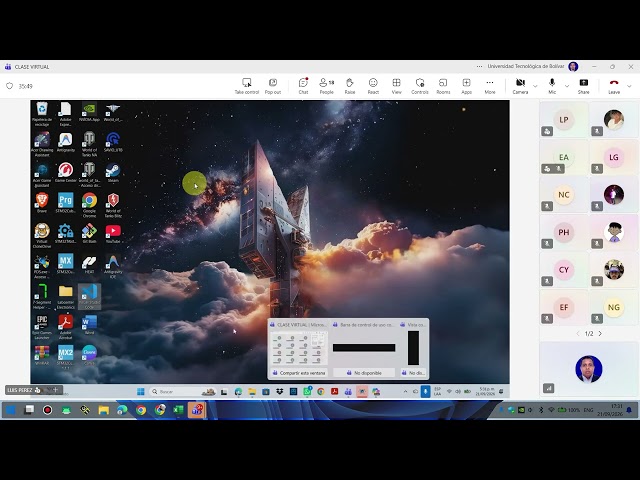Open File Explorer from the local taskbar
640x480 pixels.
(103, 410)
